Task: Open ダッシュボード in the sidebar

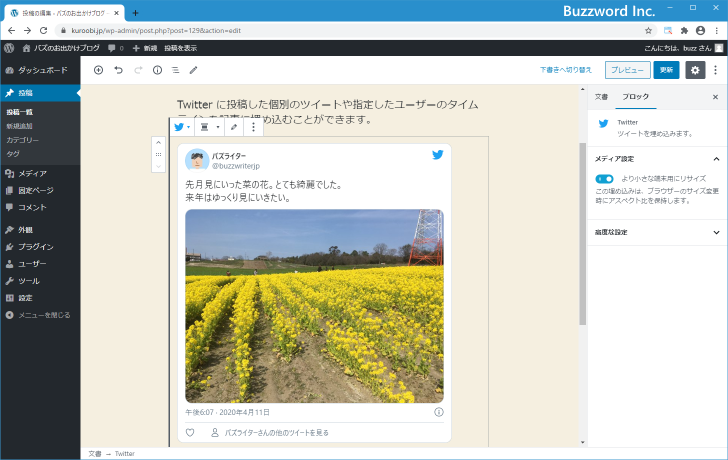Action: 40,70
